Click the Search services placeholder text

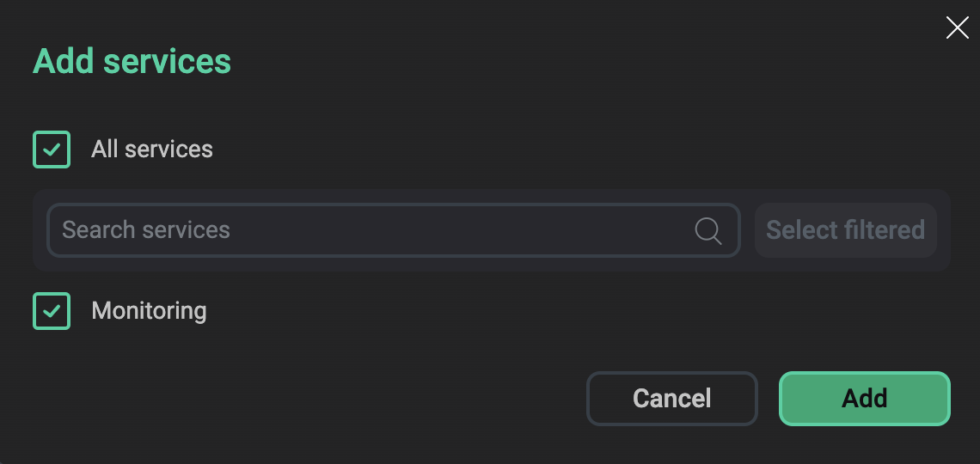(146, 230)
